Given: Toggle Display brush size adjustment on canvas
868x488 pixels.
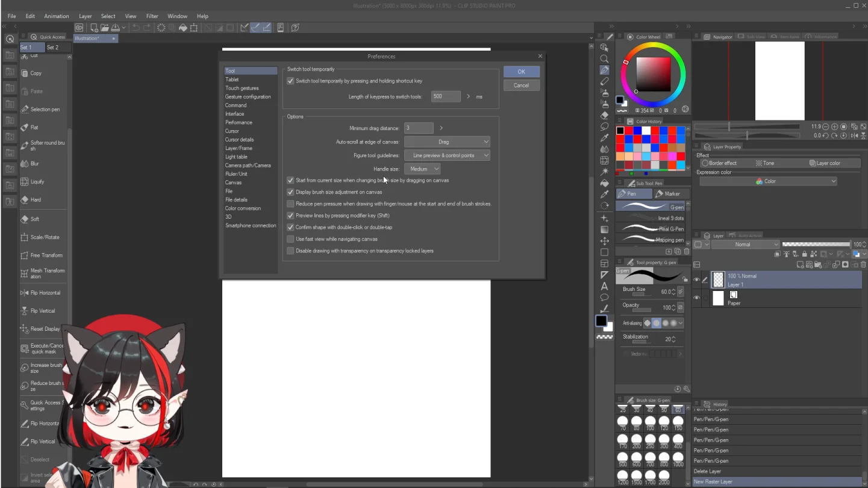Looking at the screenshot, I should tap(290, 192).
